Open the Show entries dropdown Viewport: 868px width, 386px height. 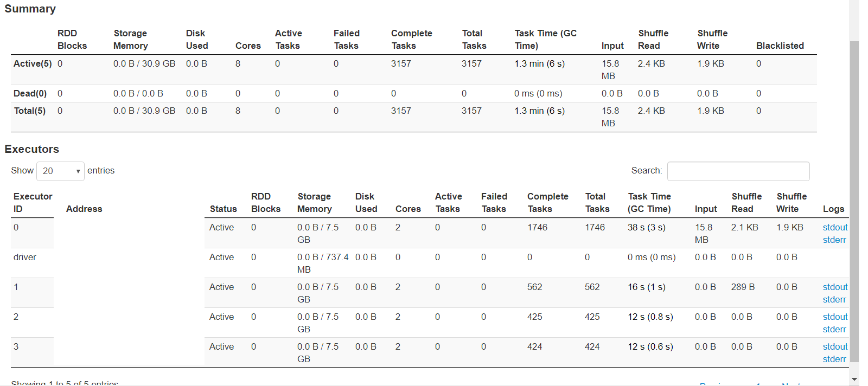pos(60,171)
